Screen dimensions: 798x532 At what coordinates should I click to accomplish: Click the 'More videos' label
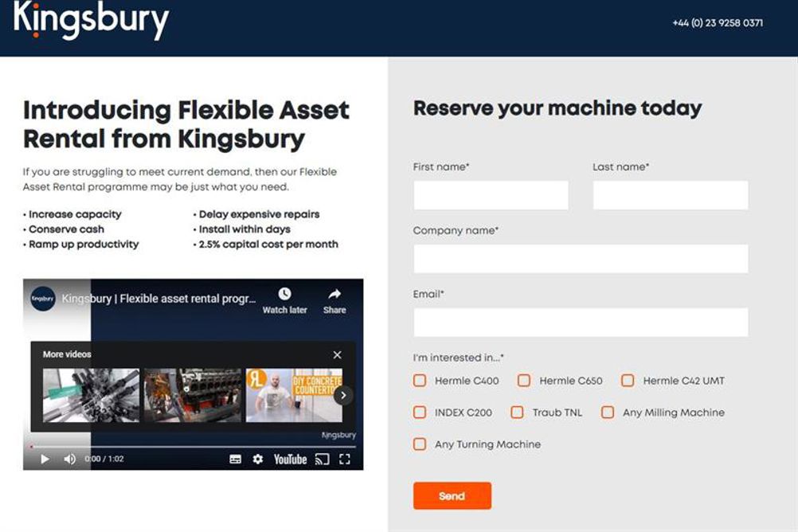click(67, 354)
